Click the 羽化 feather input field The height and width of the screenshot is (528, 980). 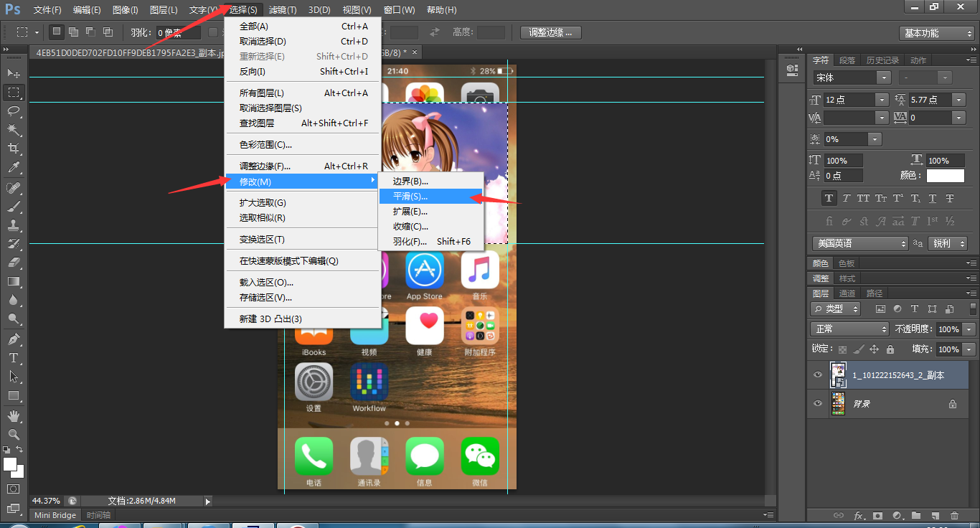click(x=178, y=32)
